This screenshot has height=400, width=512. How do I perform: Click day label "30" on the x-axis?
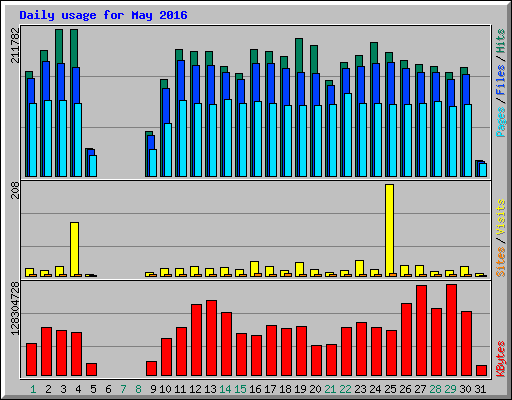(465, 389)
